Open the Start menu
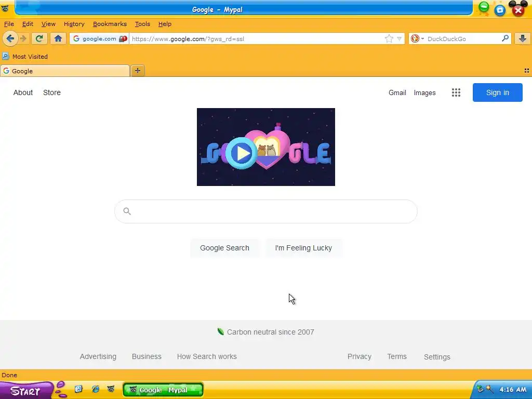 (26, 391)
